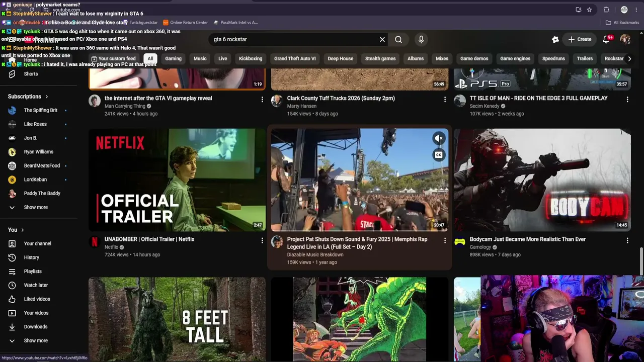Expand the You section
The height and width of the screenshot is (362, 644).
(x=16, y=230)
